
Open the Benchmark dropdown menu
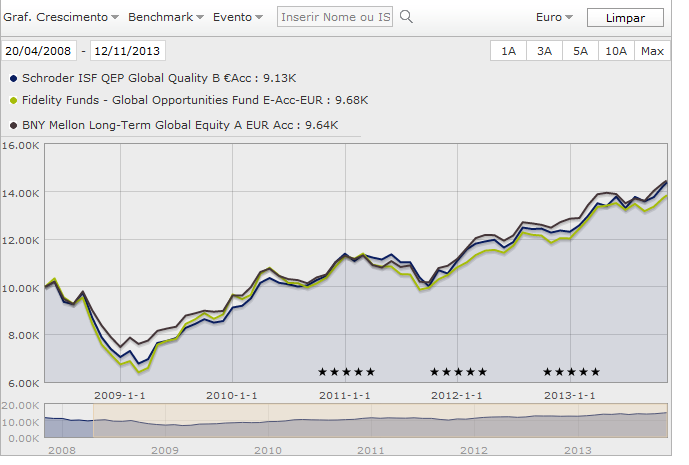coord(166,17)
